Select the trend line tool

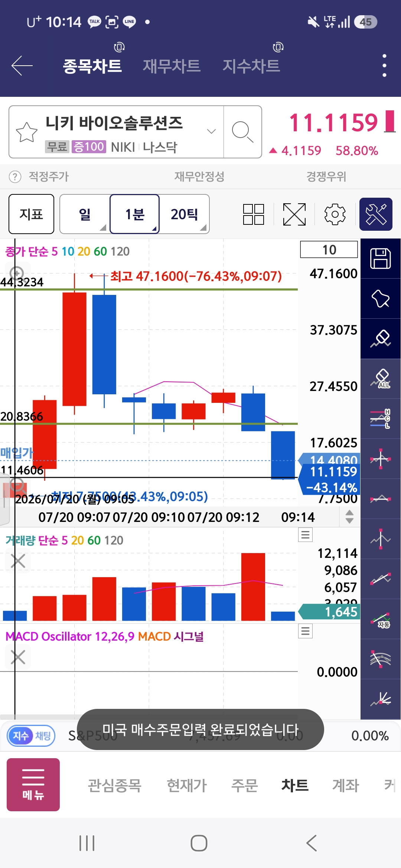pyautogui.click(x=381, y=579)
